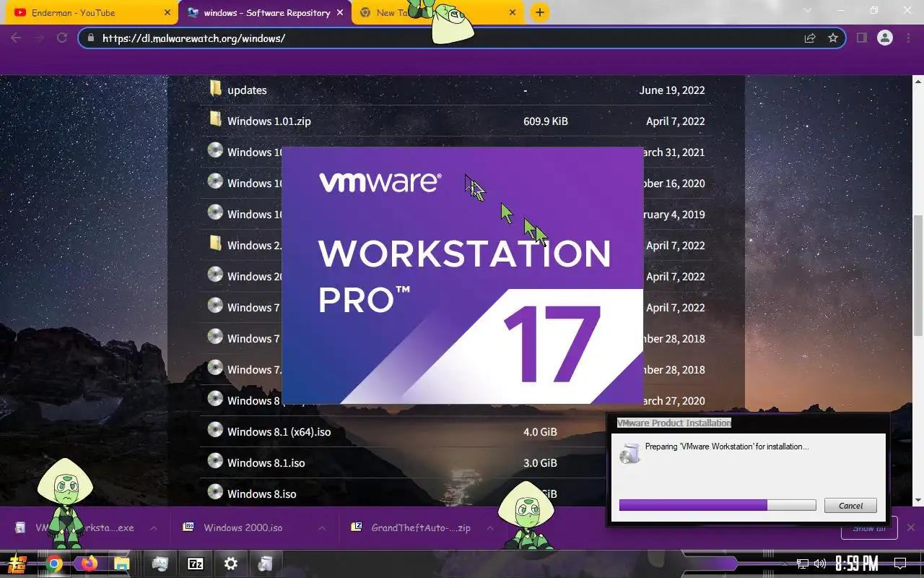Open the taskbar clock showing 8:59 PM

click(x=856, y=564)
